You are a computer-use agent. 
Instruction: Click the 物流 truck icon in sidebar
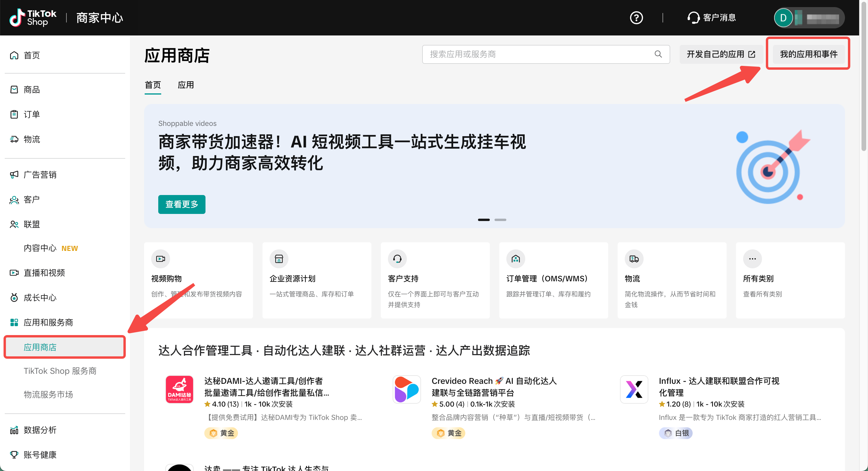click(14, 139)
